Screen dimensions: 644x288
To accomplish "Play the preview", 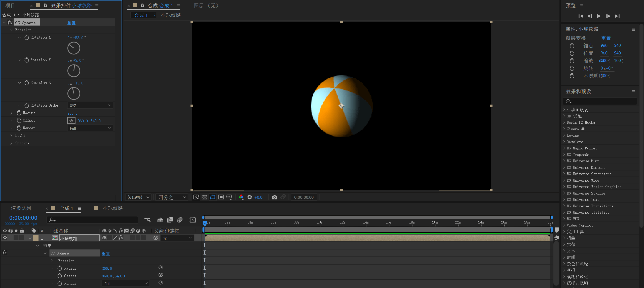I will [599, 16].
